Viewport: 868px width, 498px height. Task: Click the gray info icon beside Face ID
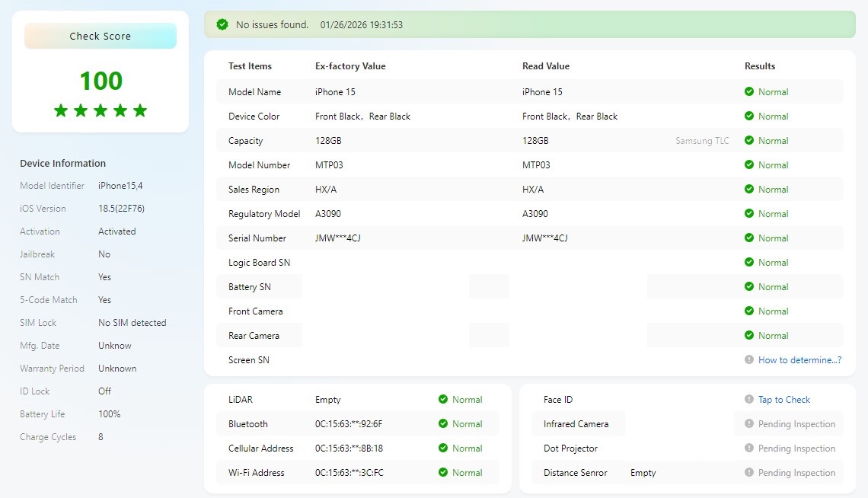point(749,400)
